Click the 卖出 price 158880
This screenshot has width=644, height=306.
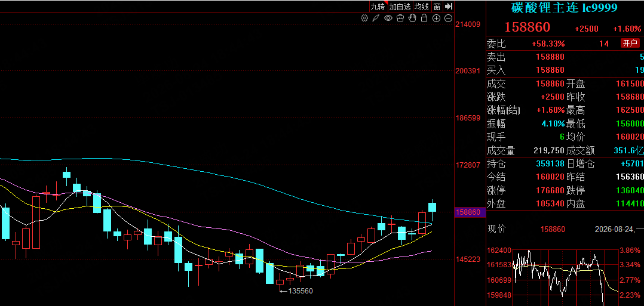pyautogui.click(x=550, y=57)
